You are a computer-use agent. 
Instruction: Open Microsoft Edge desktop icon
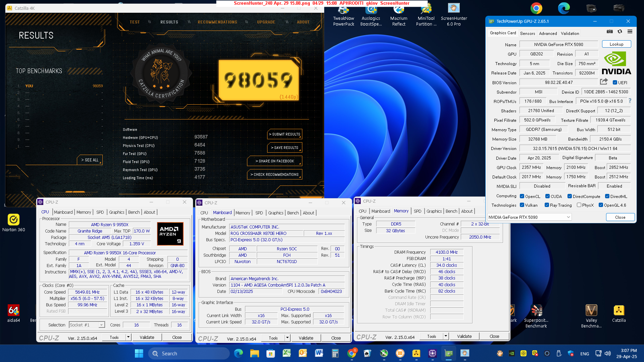(x=564, y=8)
